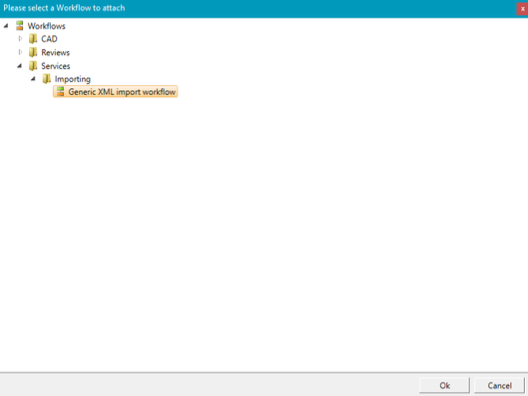
Task: Click the Workflows root node icon
Action: click(20, 26)
